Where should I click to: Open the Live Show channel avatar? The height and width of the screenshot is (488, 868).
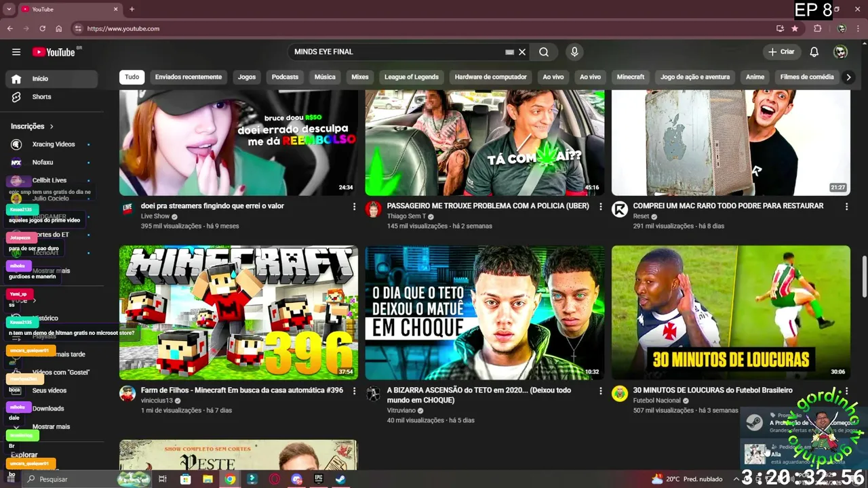coord(127,209)
